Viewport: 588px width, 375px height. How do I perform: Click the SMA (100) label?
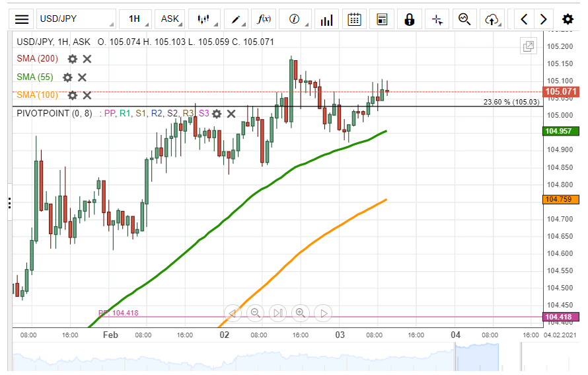(x=38, y=95)
